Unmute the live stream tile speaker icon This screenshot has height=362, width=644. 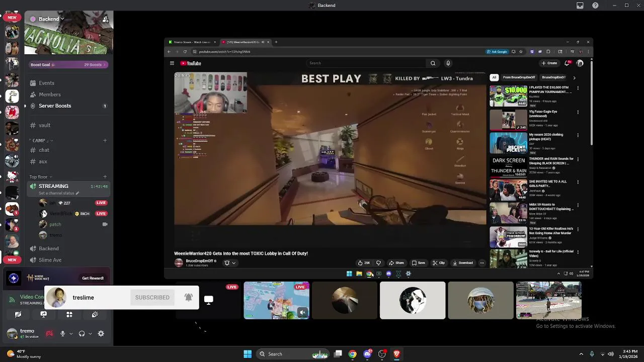point(302,313)
